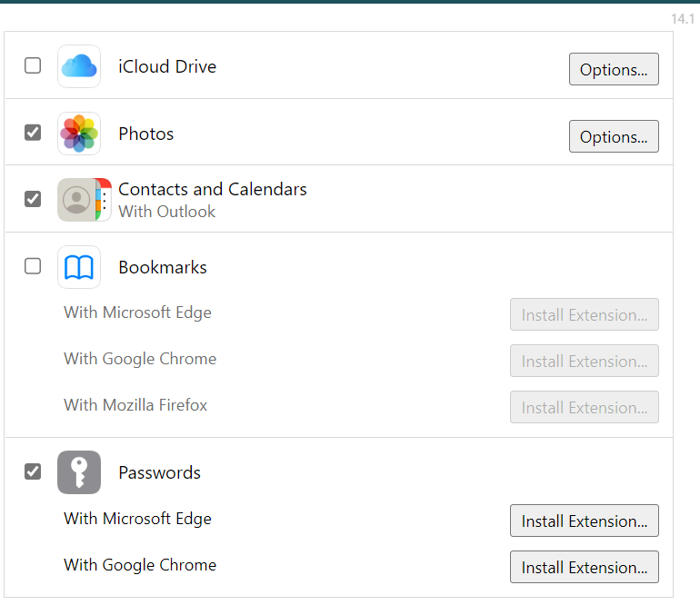Click the version number 14.1 text
Screen dimensions: 700x605
coord(682,19)
